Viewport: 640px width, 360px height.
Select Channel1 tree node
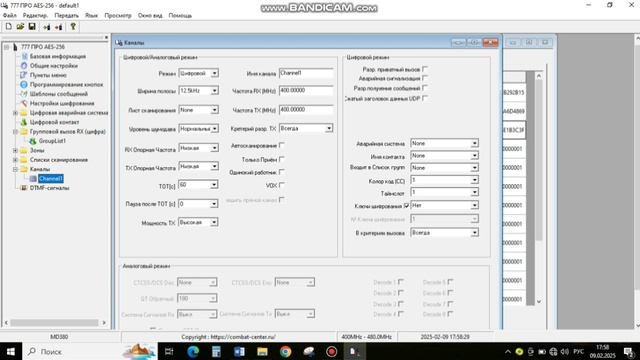point(51,178)
